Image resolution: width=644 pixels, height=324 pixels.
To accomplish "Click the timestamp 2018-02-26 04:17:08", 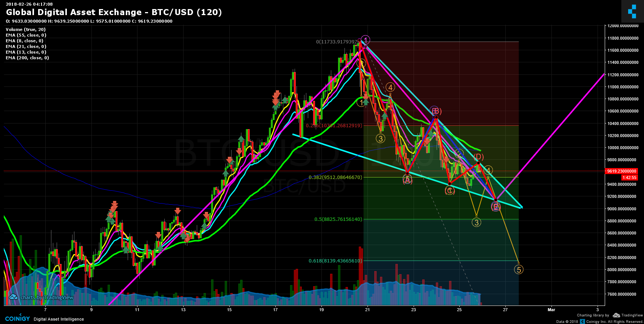I will pyautogui.click(x=29, y=4).
